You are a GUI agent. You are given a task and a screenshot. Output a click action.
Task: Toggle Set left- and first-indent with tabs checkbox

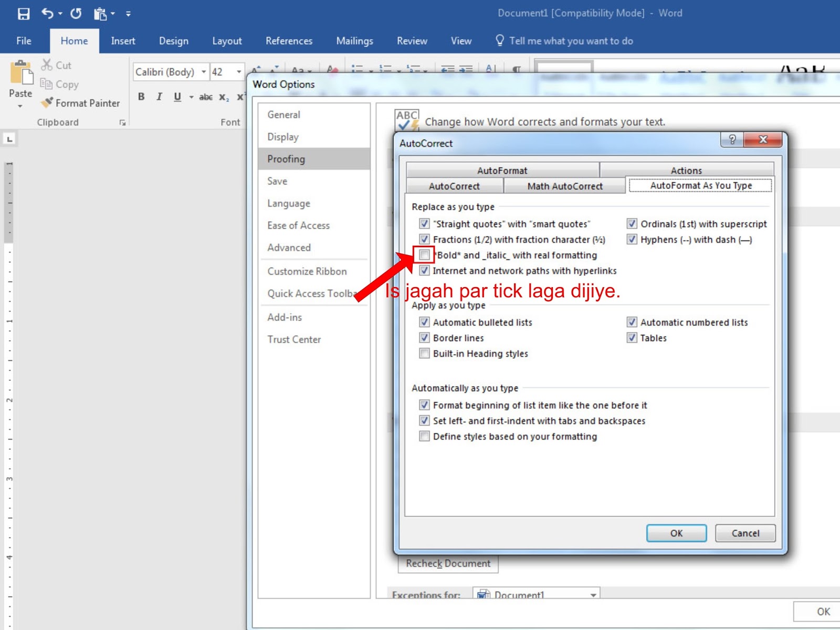click(x=424, y=421)
